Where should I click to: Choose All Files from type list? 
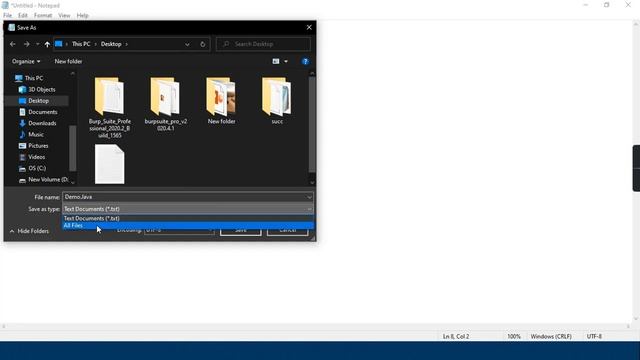click(188, 225)
